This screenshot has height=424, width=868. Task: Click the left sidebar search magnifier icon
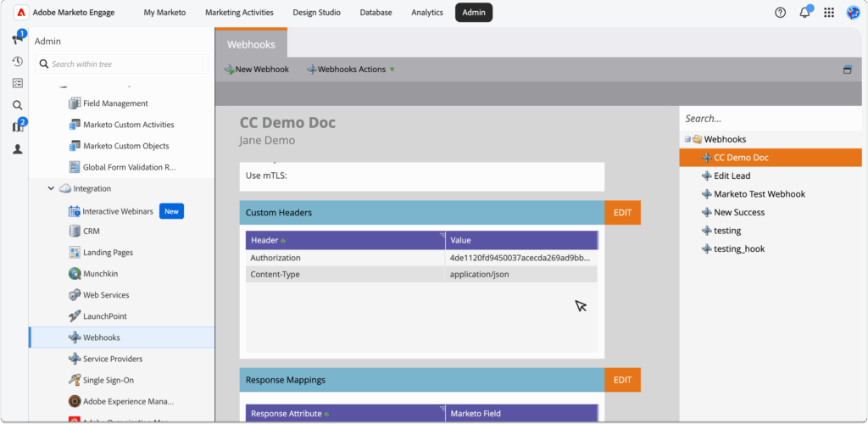click(17, 105)
